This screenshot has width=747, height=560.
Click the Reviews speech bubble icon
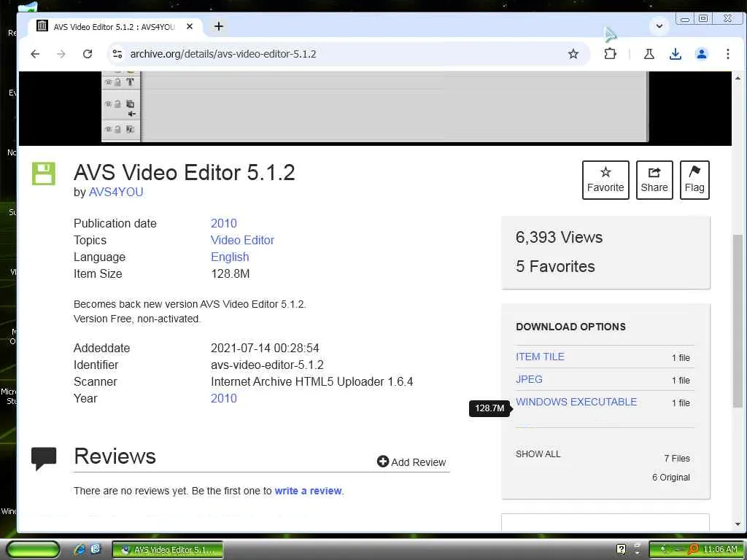tap(43, 459)
